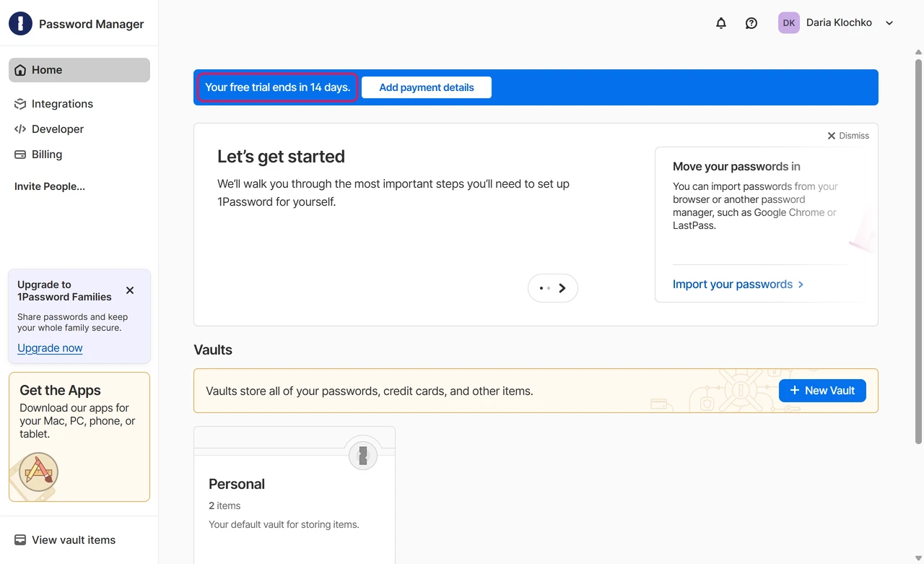This screenshot has height=564, width=924.
Task: Create a New Vault
Action: pyautogui.click(x=822, y=391)
